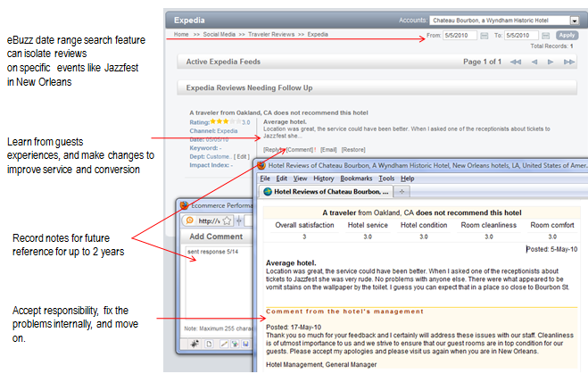Open the Edit menu in Firefox
This screenshot has height=374, width=588.
(282, 179)
